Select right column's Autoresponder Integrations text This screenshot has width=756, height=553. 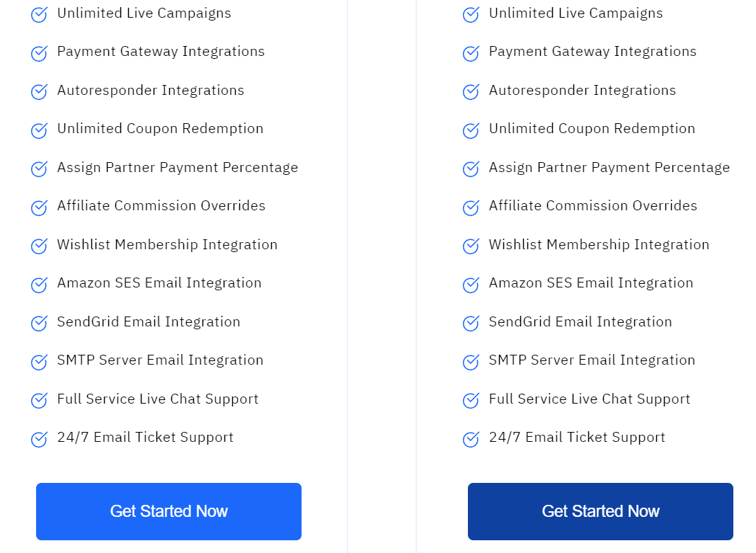click(582, 90)
